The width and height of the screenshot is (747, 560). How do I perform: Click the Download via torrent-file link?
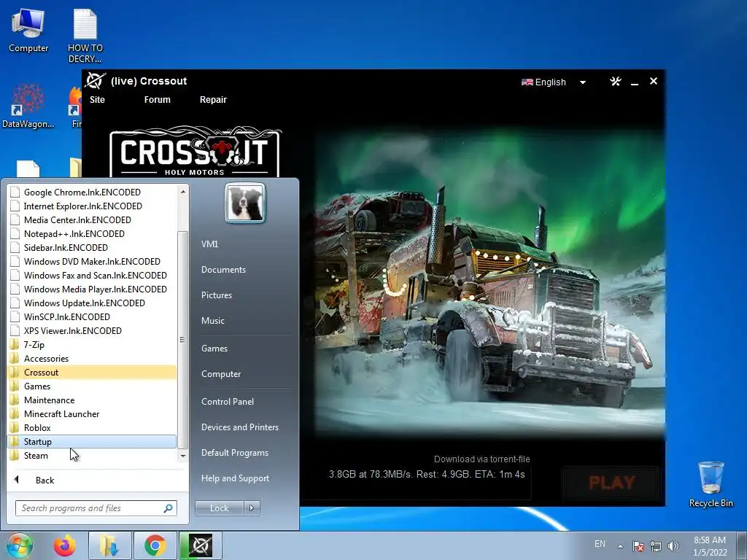(481, 459)
